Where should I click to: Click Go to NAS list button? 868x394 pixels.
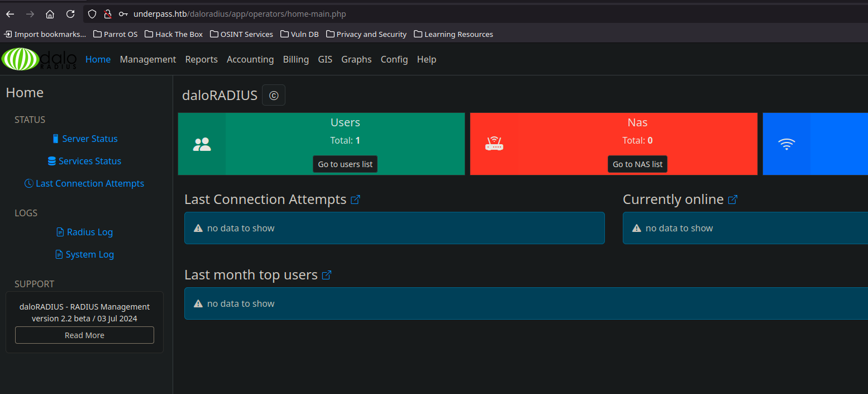[637, 164]
